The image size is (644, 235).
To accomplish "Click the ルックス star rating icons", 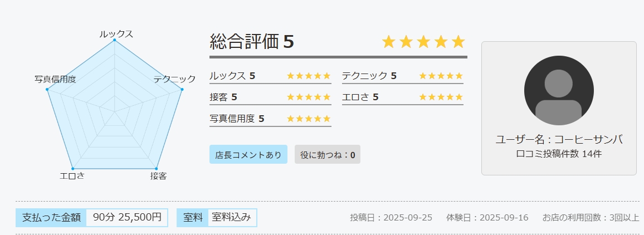I will click(309, 76).
